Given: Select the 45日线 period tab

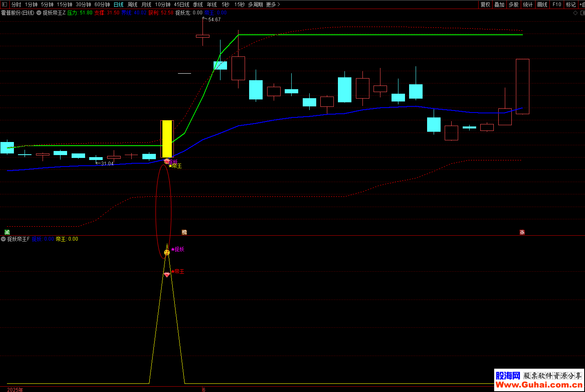Looking at the screenshot, I should click(181, 5).
